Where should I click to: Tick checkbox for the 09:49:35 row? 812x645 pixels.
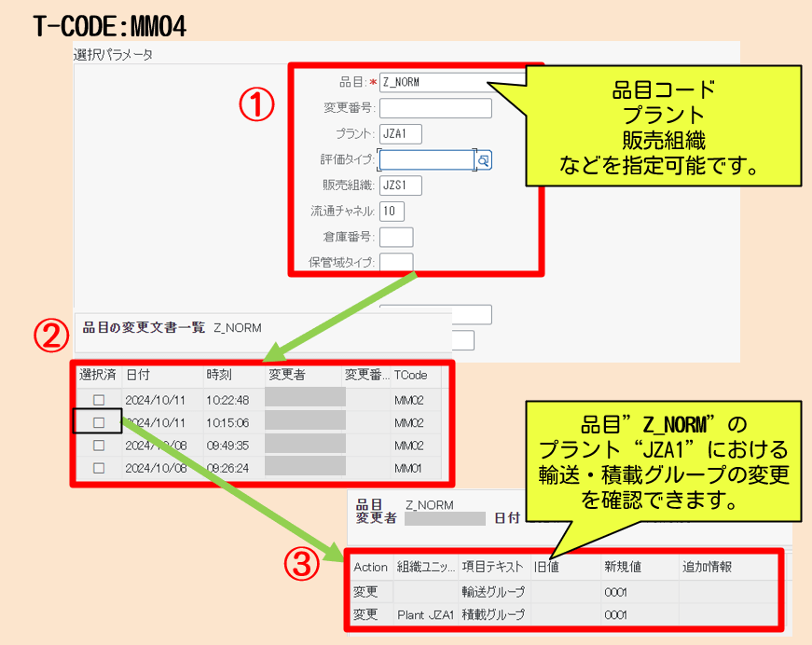coord(99,446)
